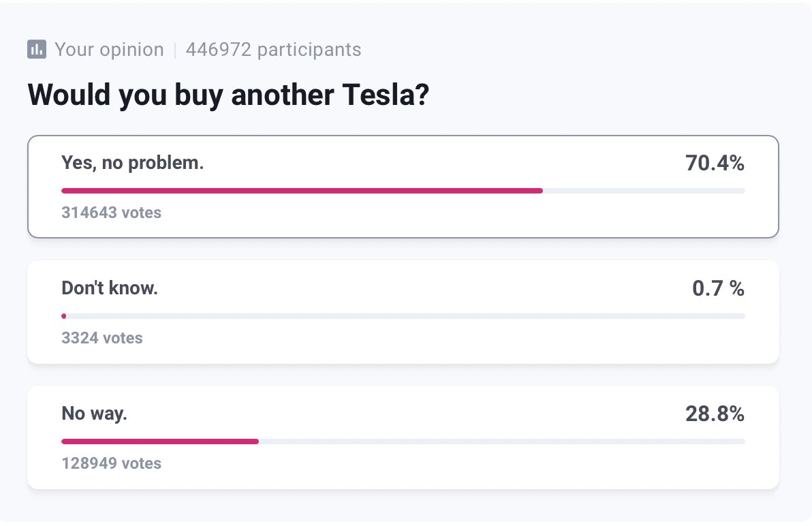
Task: Select the "Yes, no problem." answer
Action: point(133,163)
